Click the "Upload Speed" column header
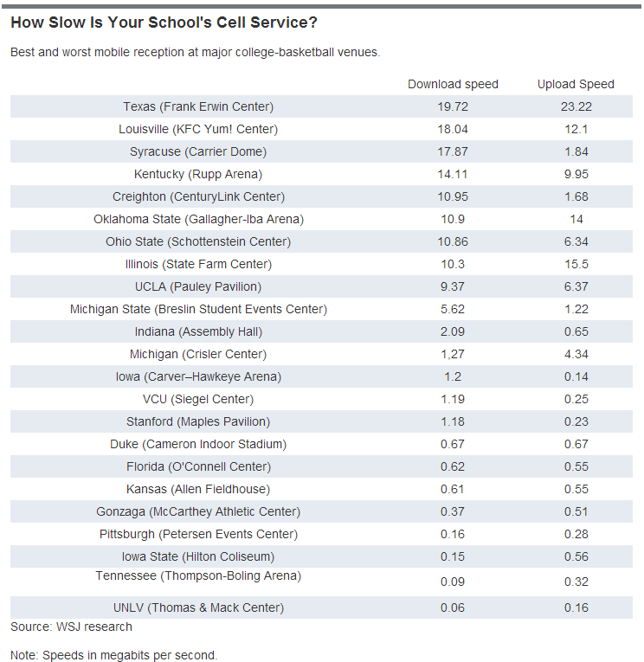 click(576, 84)
